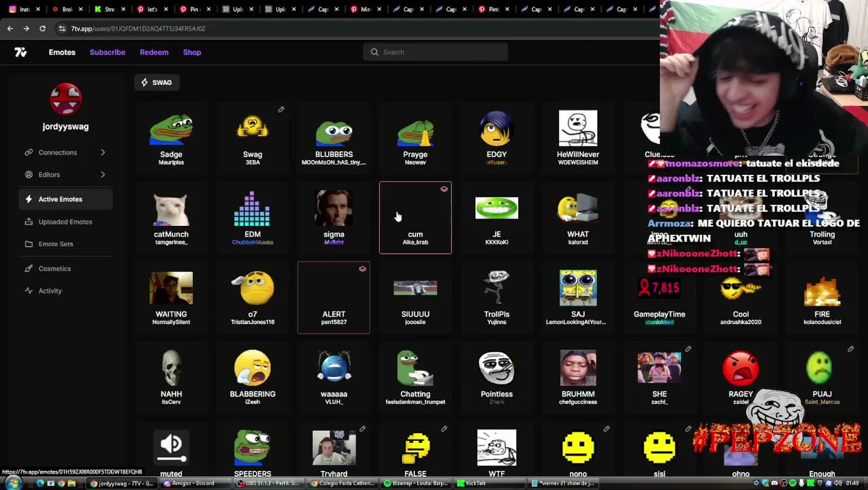Switch to the first Pinterest browser tab
This screenshot has width=868, height=490.
151,9
